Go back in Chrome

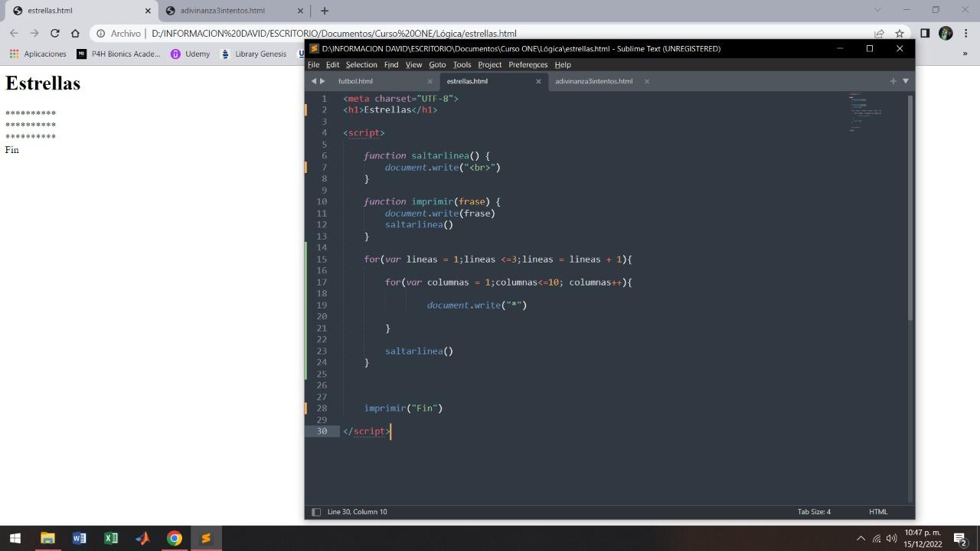(x=14, y=33)
